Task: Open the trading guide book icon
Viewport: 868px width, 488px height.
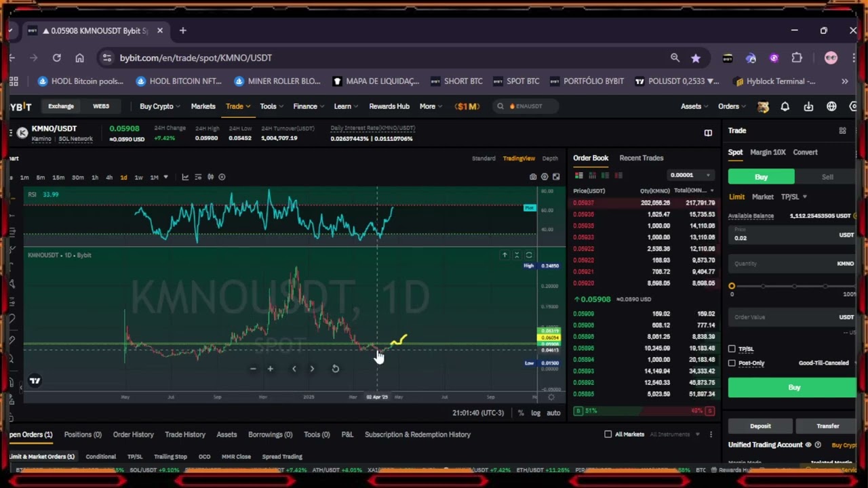Action: pyautogui.click(x=708, y=133)
